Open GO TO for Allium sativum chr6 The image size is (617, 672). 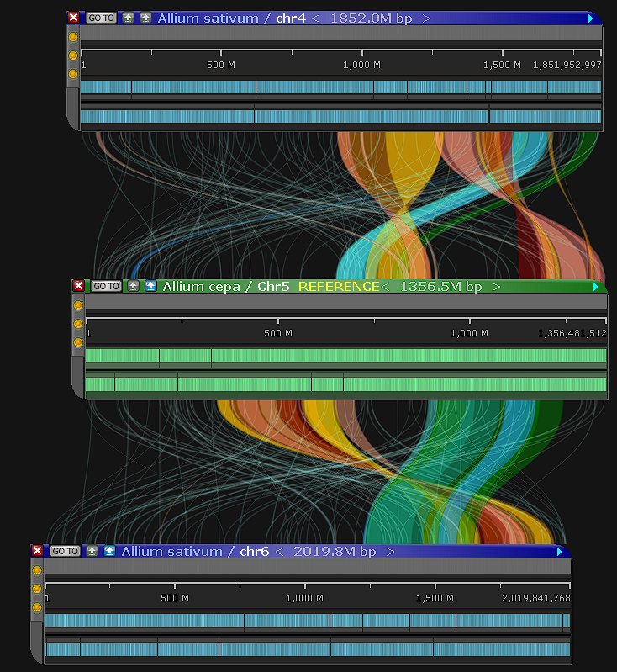pyautogui.click(x=65, y=551)
